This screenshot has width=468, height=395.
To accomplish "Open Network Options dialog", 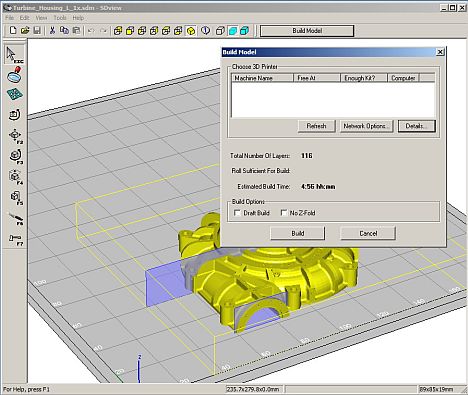I will [x=366, y=126].
